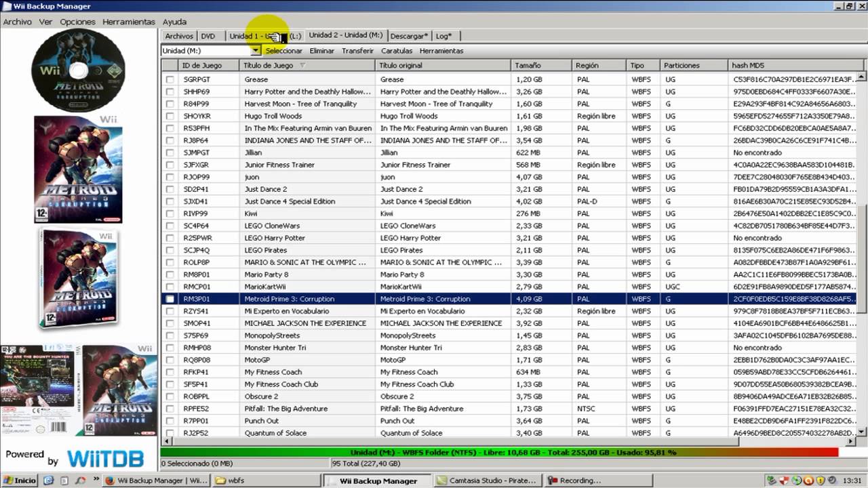Check the Obscure 2 row checkbox
The width and height of the screenshot is (868, 488).
coord(170,396)
